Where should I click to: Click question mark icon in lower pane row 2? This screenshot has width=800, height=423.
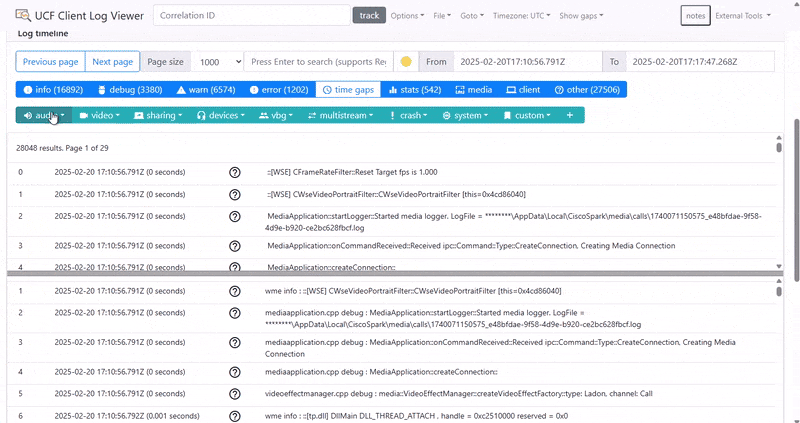coord(235,313)
